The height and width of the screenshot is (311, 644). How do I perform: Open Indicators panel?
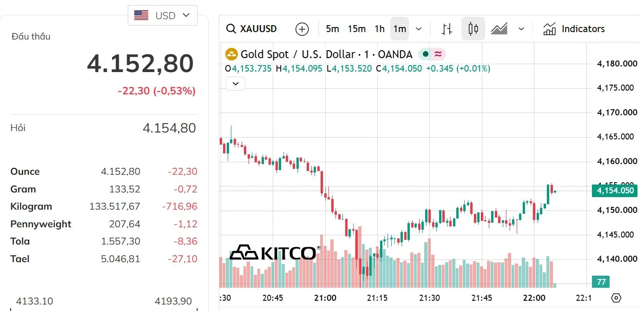coord(574,29)
